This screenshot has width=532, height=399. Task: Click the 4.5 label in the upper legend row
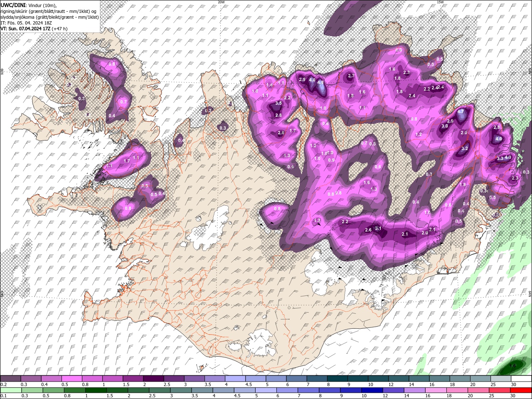point(249,384)
